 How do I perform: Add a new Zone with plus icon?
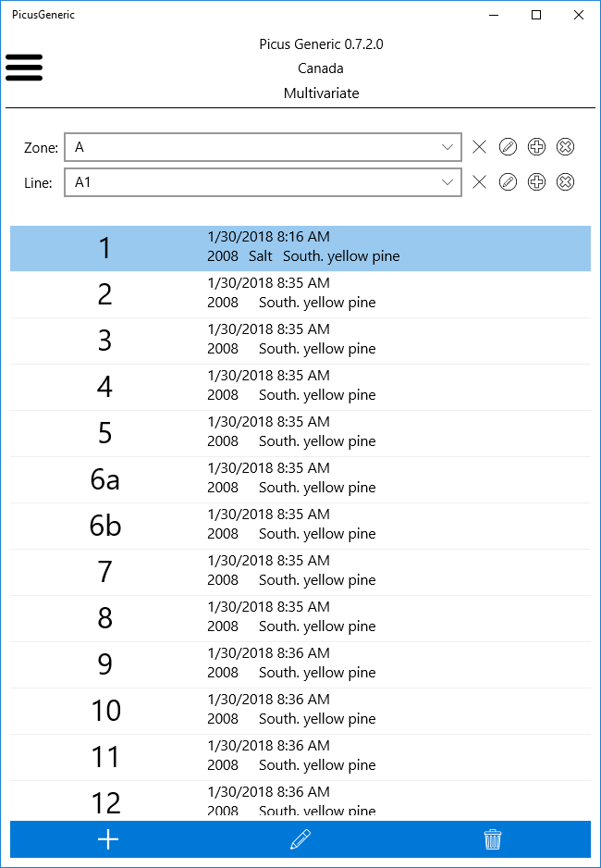tap(536, 147)
